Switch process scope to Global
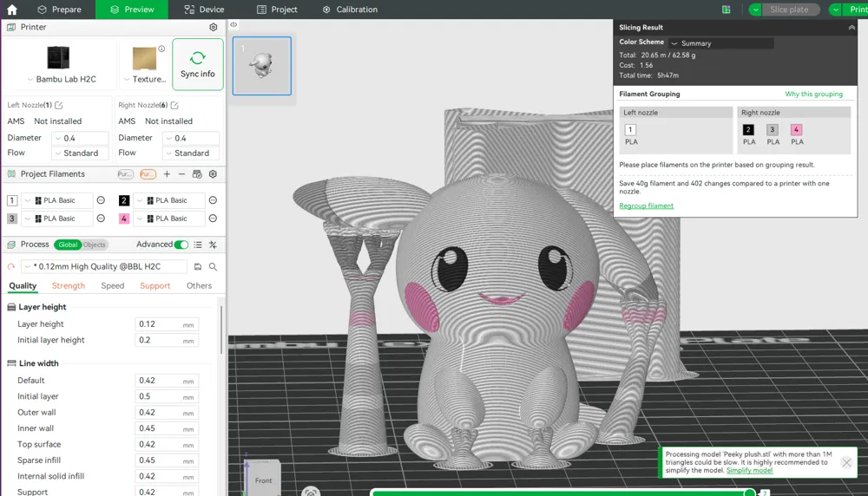 pos(68,245)
